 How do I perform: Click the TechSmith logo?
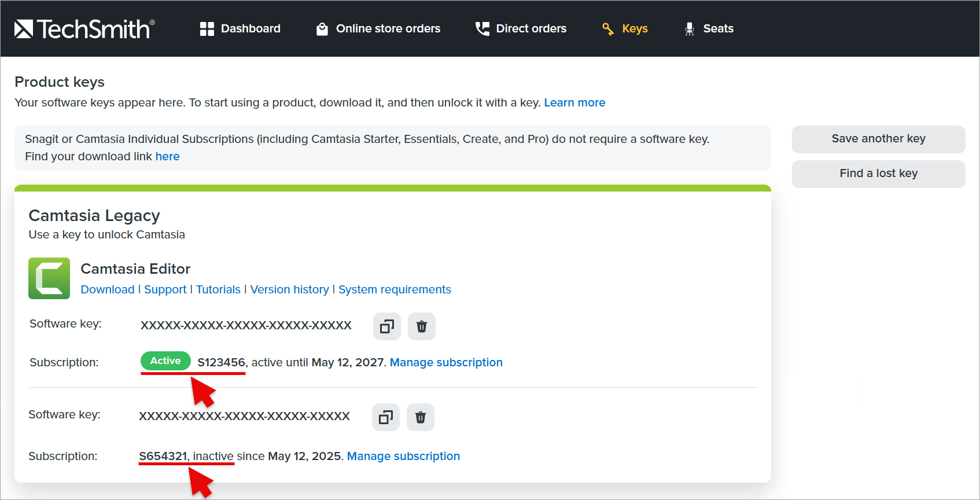(x=84, y=29)
